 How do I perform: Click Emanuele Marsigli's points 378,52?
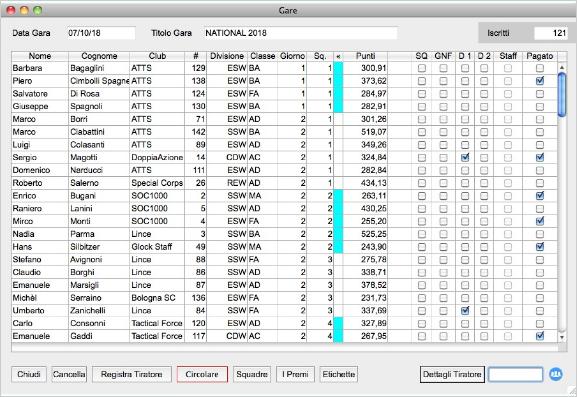point(374,285)
